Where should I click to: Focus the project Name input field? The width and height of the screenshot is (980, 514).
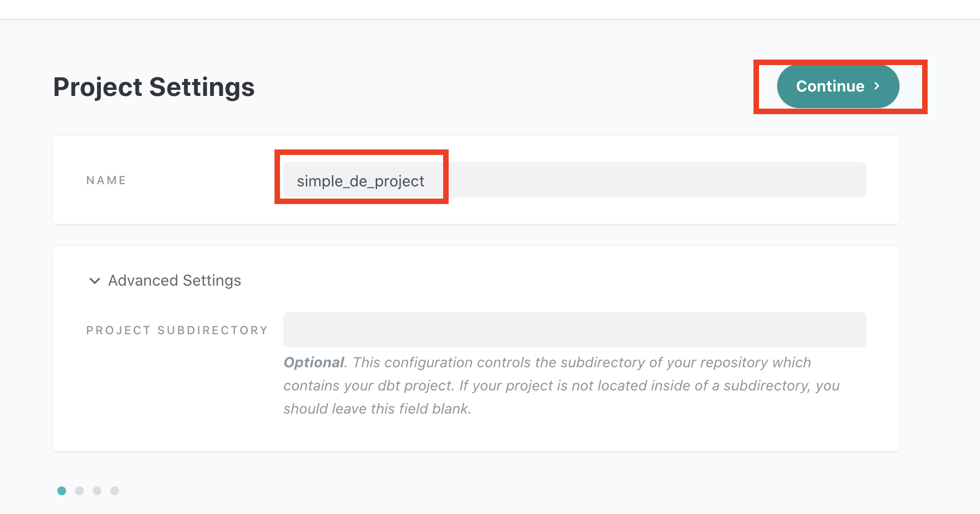[574, 180]
